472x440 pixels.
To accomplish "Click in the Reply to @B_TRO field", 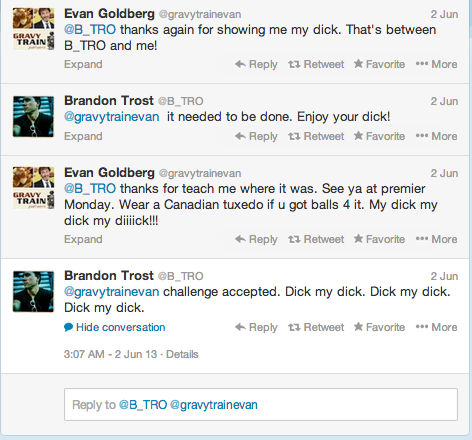I will coord(261,404).
